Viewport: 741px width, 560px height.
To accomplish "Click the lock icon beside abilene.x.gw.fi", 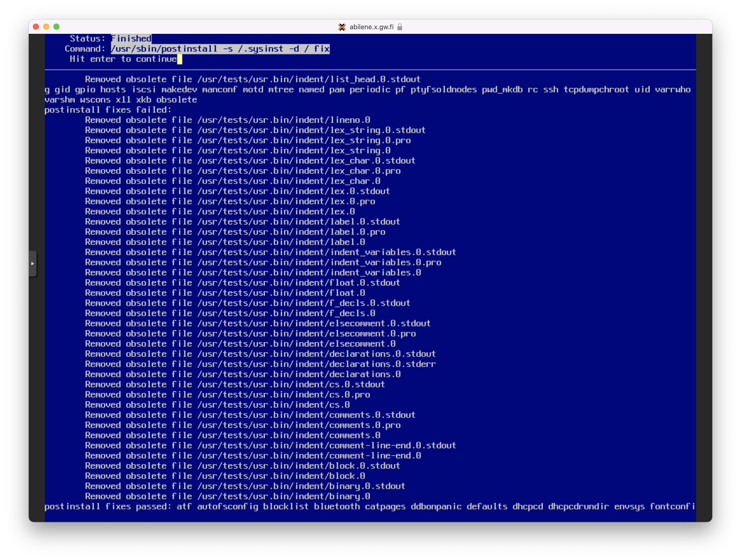I will [400, 27].
